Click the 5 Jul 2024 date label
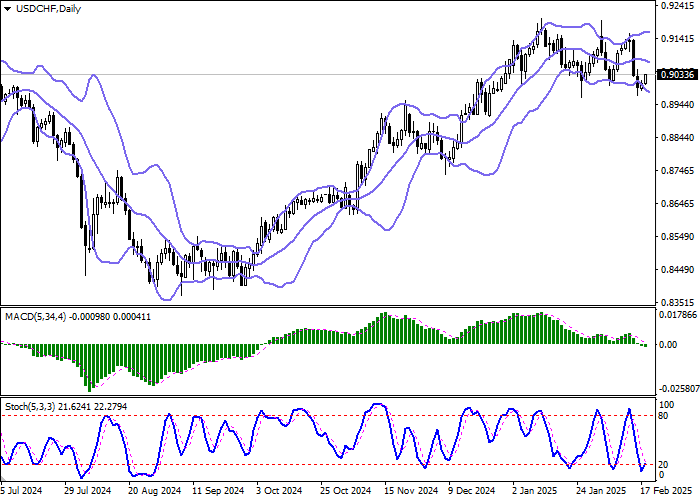The image size is (700, 500). tap(20, 491)
